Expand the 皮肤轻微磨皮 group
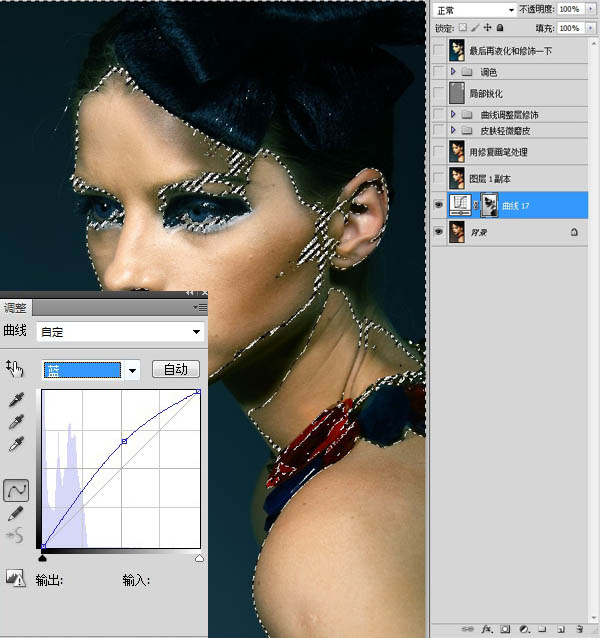The width and height of the screenshot is (600, 638). click(453, 130)
